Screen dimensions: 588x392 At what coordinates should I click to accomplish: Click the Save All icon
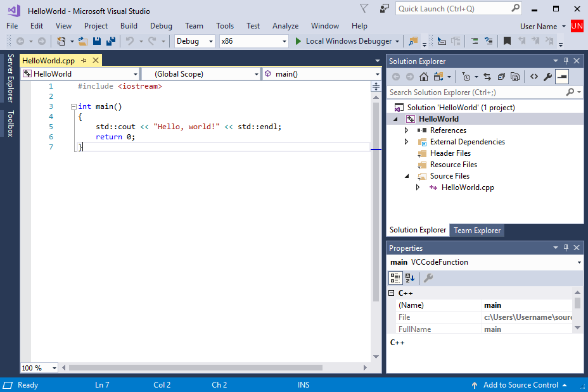click(110, 41)
